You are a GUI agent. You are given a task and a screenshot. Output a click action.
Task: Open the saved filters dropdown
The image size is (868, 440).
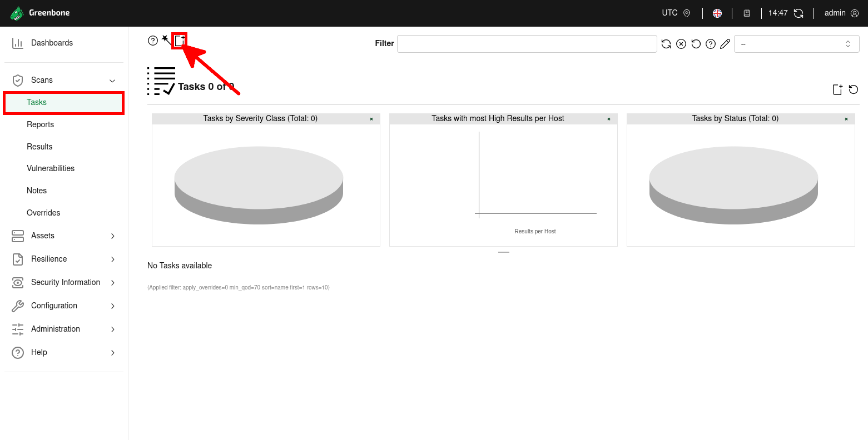[x=796, y=43]
